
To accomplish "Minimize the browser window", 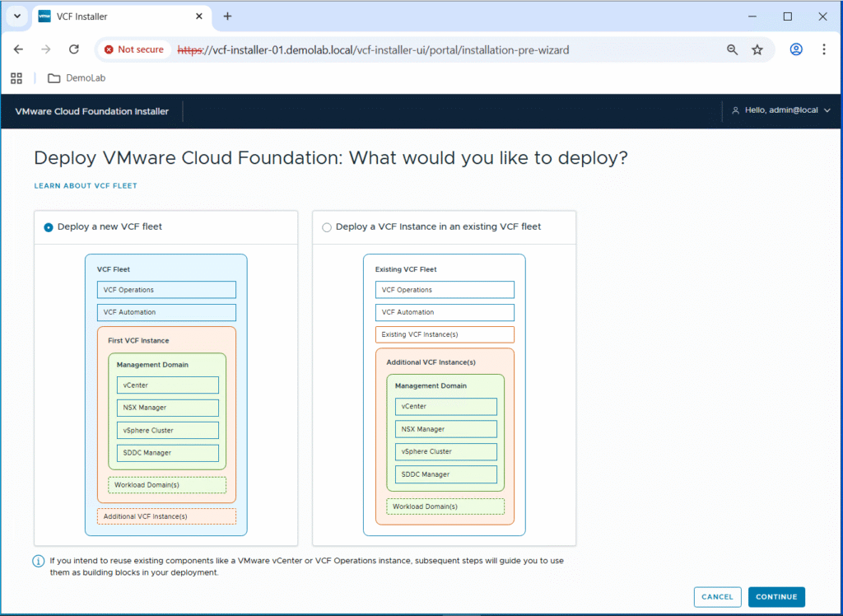I will 752,16.
